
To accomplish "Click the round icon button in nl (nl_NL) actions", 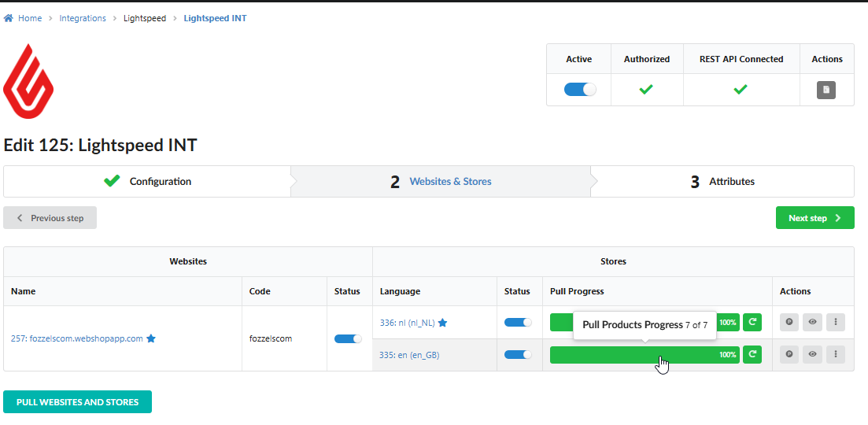I will tap(789, 322).
